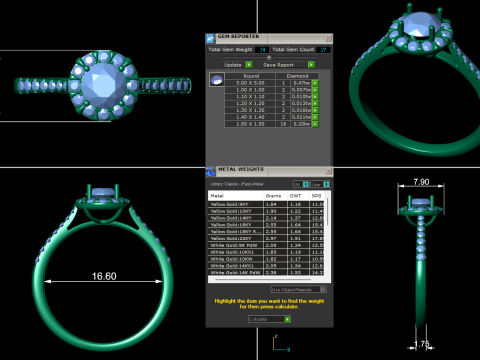Screen dimensions: 480x360
Task: Click the small print icon under the gem totals
Action: coord(269,57)
